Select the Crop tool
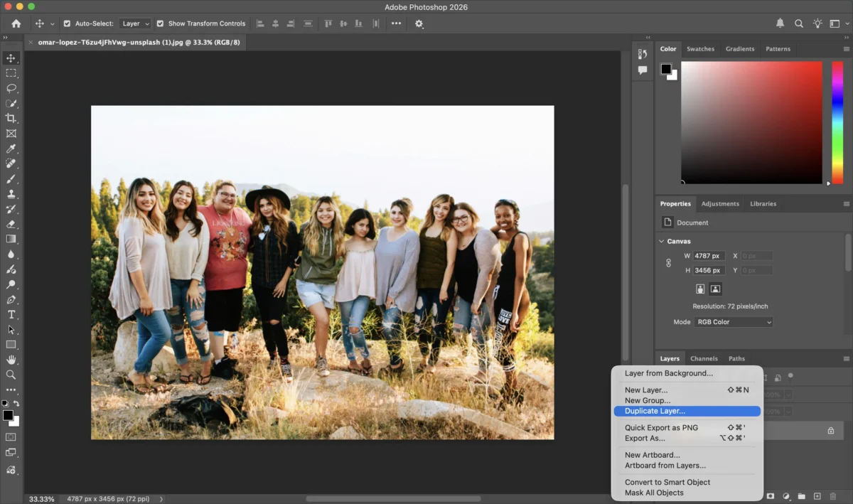 coord(11,118)
